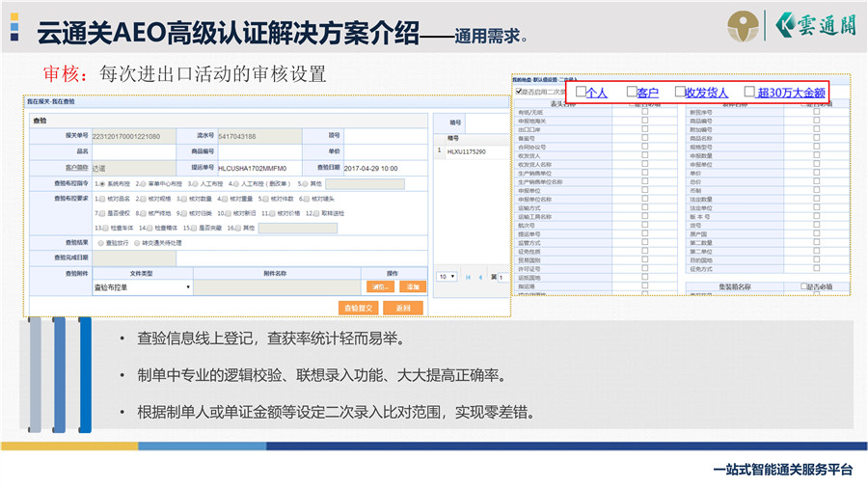Select the 系统布控 radio option
The width and height of the screenshot is (868, 488).
click(x=102, y=183)
